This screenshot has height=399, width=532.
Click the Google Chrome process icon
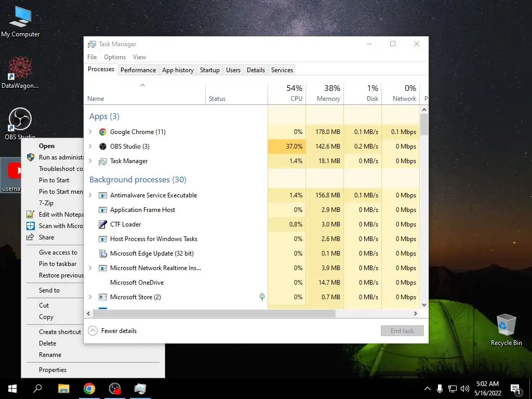[102, 132]
